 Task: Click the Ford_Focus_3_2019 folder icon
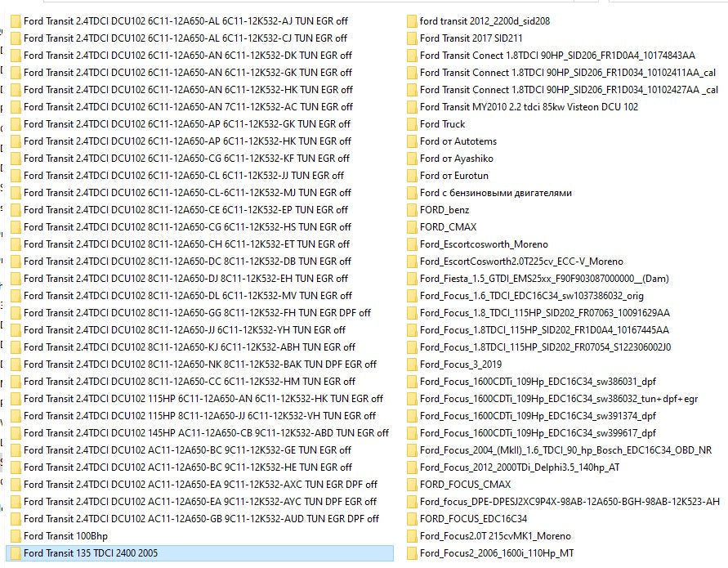pyautogui.click(x=411, y=365)
